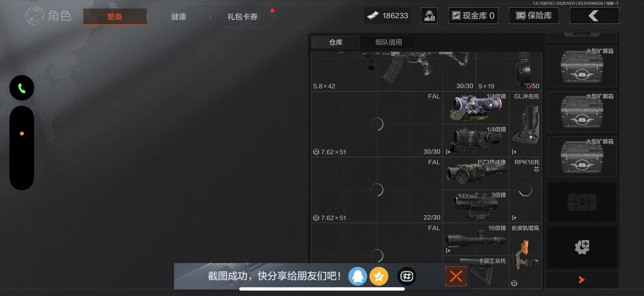
Task: Open the character profile icon beside cash
Action: 429,15
